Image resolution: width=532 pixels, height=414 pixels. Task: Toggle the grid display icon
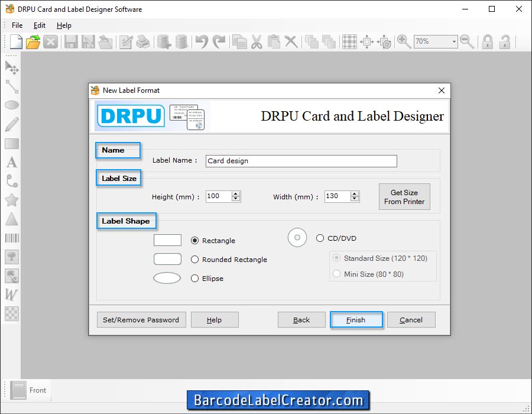point(349,42)
